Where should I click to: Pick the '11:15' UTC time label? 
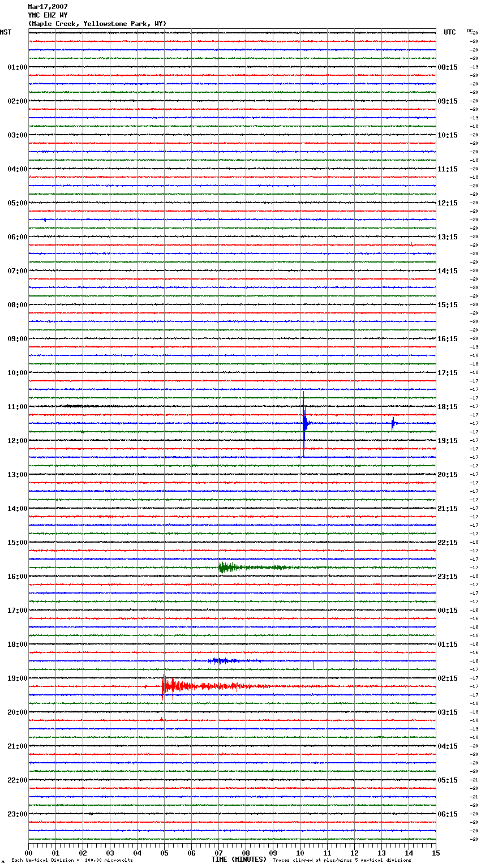[x=448, y=169]
